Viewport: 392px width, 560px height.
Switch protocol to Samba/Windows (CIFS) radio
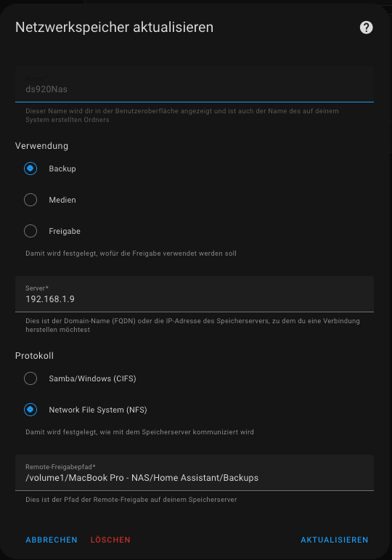coord(30,378)
